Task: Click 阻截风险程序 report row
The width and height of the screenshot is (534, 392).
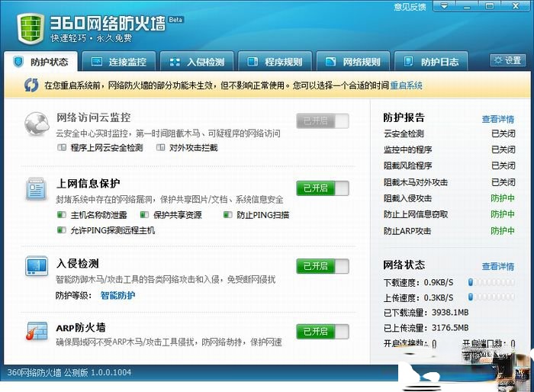Action: pyautogui.click(x=449, y=165)
